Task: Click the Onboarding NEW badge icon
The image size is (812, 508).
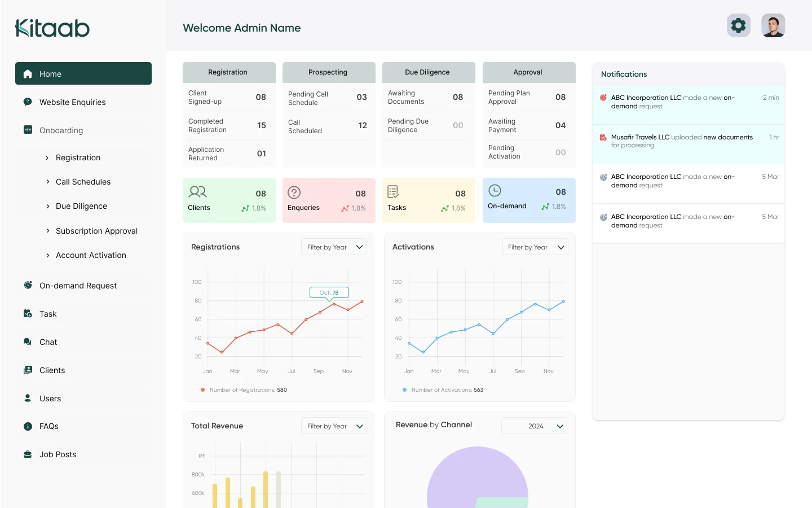Action: tap(28, 130)
